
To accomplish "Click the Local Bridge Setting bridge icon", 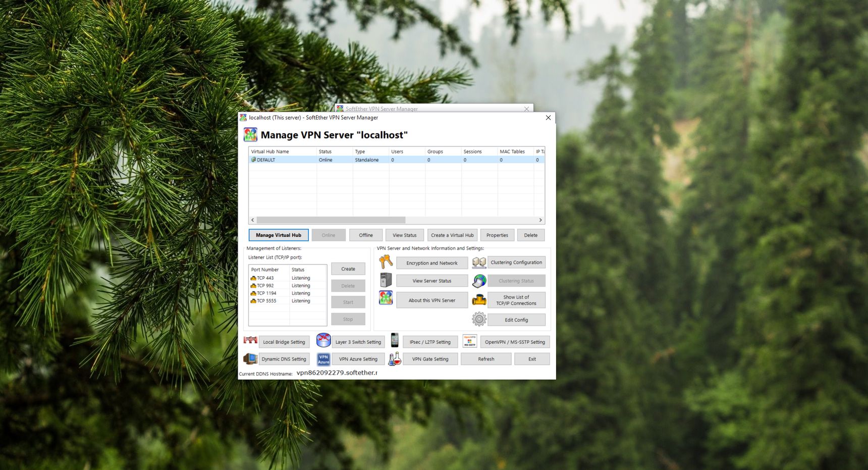I will pos(250,340).
